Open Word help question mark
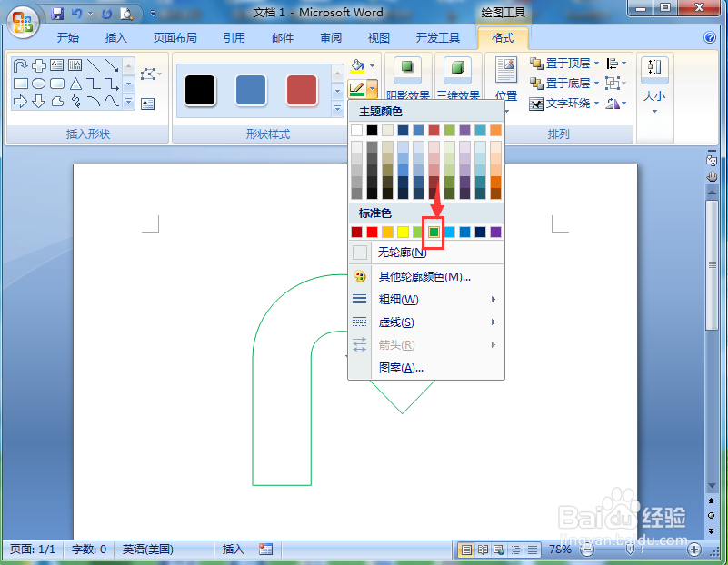The image size is (728, 565). click(x=710, y=37)
